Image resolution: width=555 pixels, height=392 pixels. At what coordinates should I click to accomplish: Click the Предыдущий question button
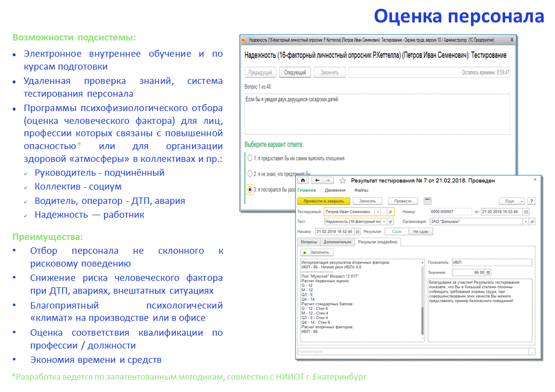point(260,73)
